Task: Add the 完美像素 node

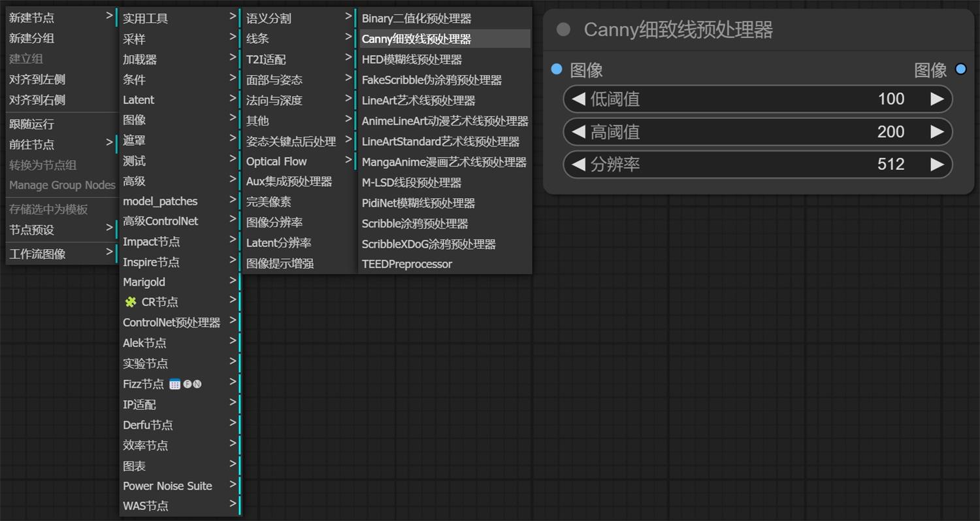Action: click(x=299, y=203)
